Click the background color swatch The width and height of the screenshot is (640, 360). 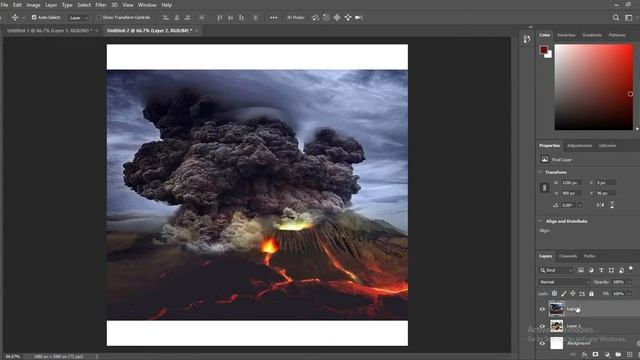[x=549, y=55]
